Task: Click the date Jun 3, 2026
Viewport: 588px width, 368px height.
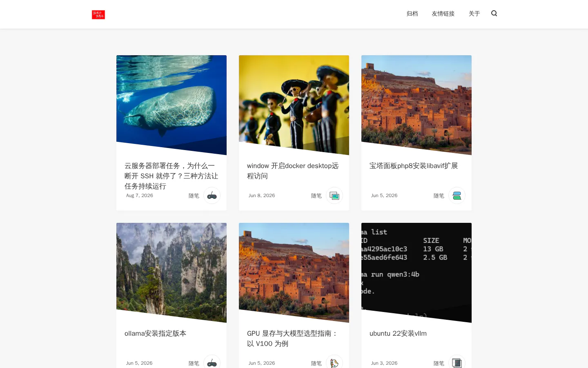Action: 384,363
